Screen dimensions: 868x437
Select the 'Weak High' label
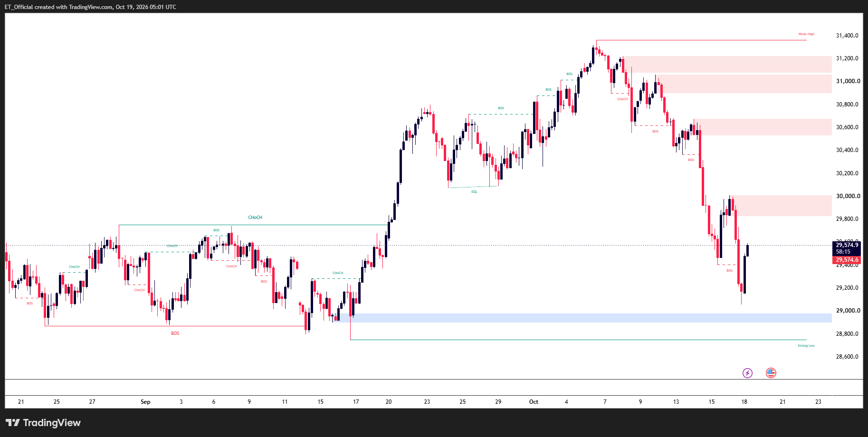806,34
